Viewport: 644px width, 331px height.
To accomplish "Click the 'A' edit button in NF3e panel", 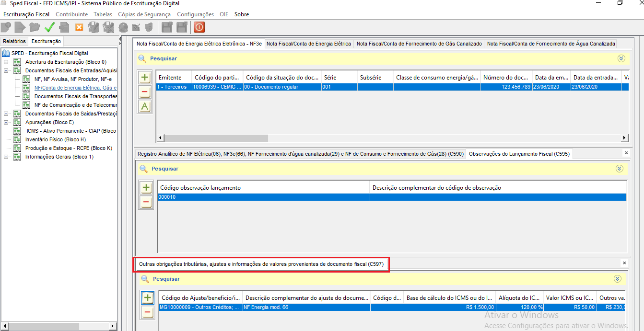I will coord(145,107).
